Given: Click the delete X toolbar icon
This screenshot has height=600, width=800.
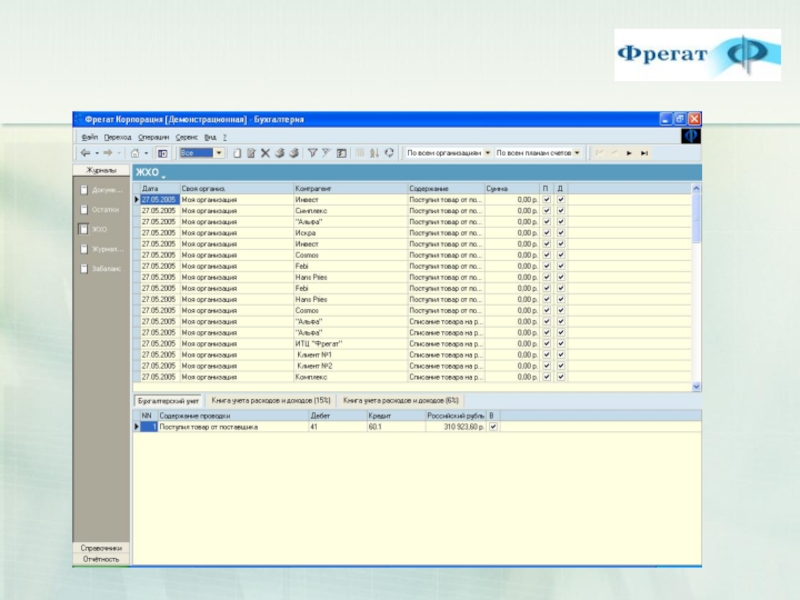Looking at the screenshot, I should 265,153.
